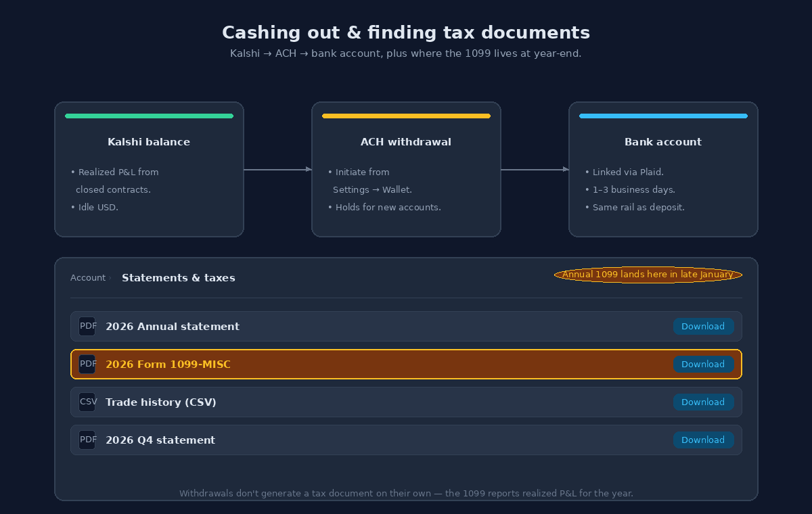The height and width of the screenshot is (514, 812).
Task: Go to the Account breadcrumb
Action: pyautogui.click(x=88, y=278)
